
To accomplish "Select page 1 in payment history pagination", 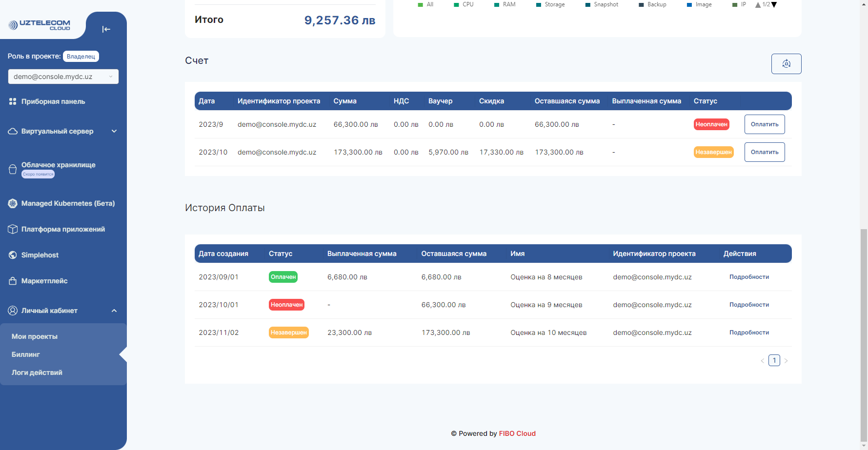I will 774,360.
